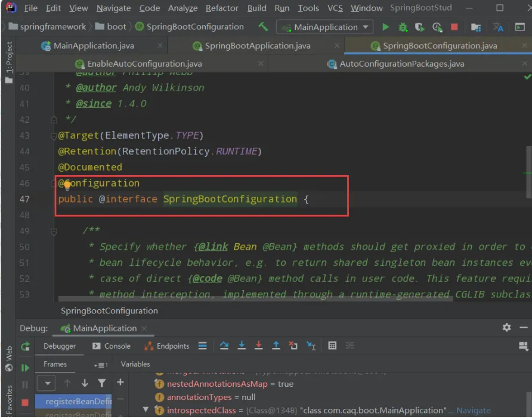Click Force Step Into red arrow icon
Image resolution: width=532 pixels, height=419 pixels.
258,346
